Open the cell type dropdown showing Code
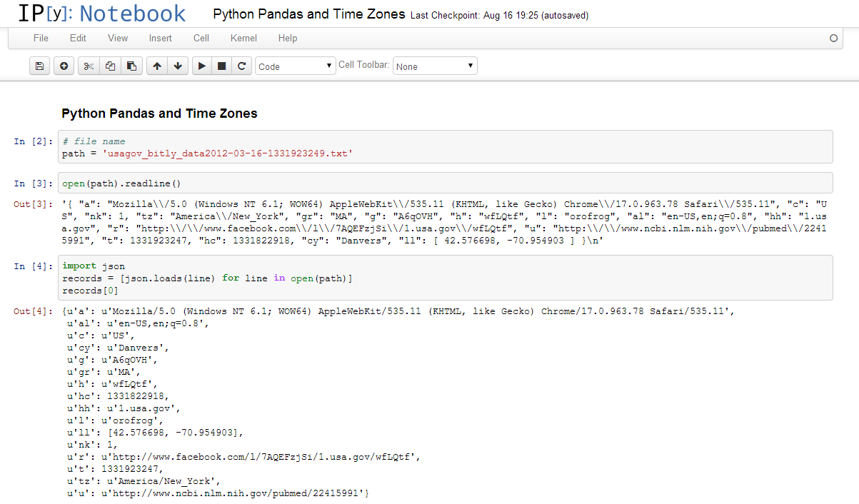 tap(296, 66)
